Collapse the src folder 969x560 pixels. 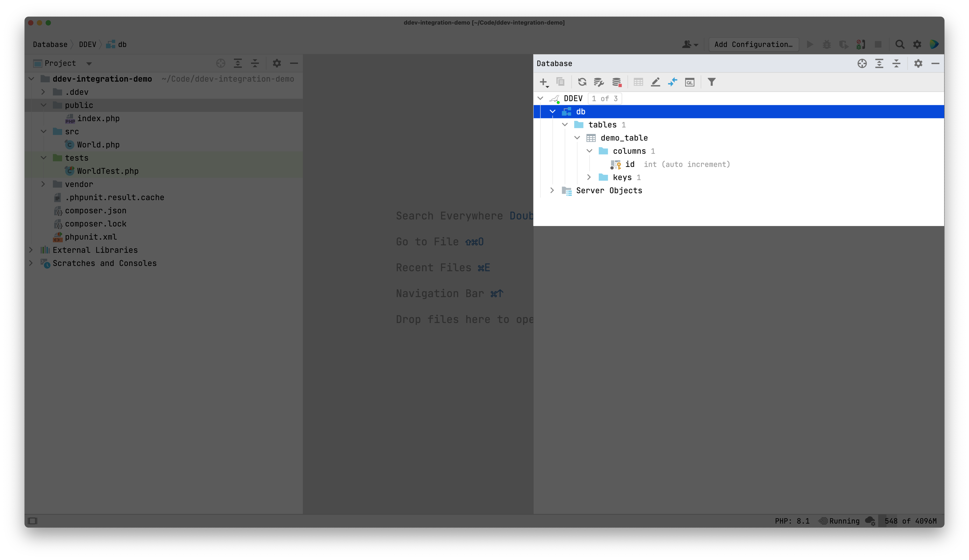click(x=43, y=131)
